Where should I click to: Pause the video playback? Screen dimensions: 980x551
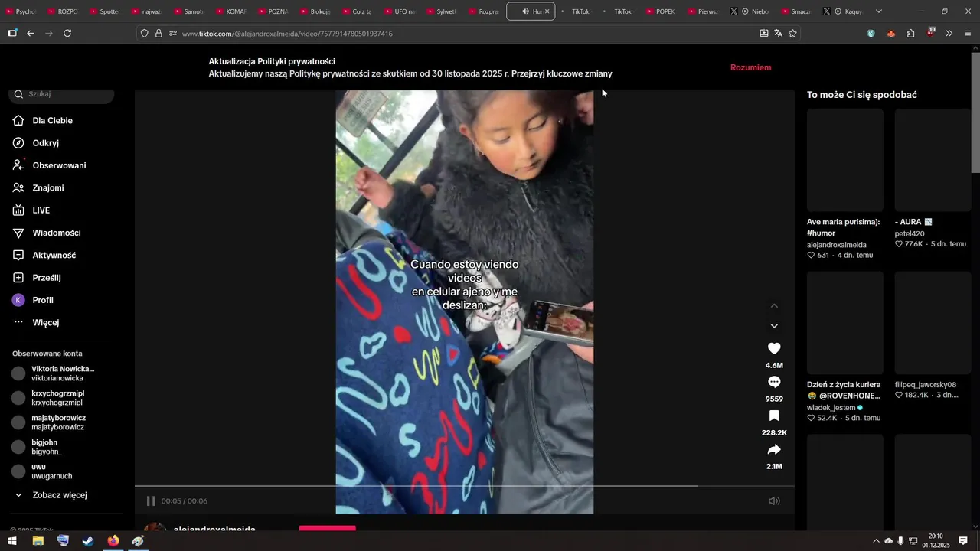151,500
